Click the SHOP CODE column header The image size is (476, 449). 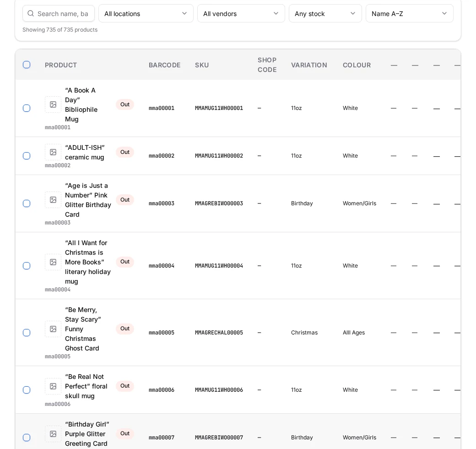(x=267, y=65)
